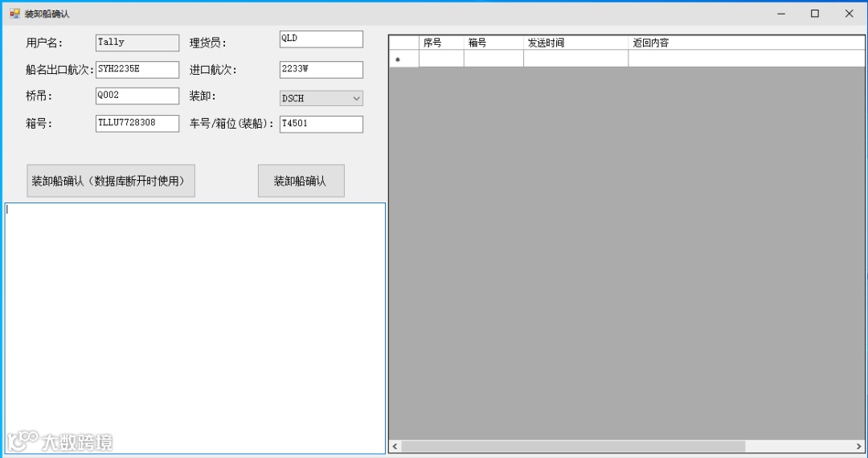
Task: Open the 装卸 DSCH dropdown
Action: (x=321, y=99)
